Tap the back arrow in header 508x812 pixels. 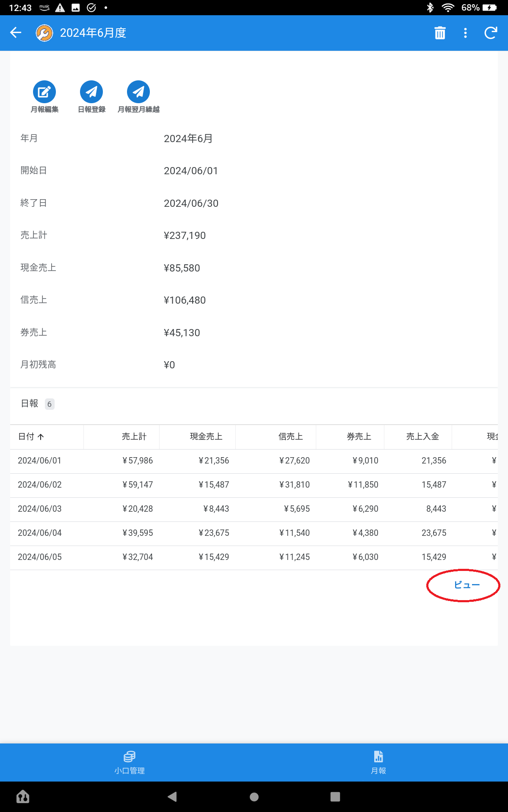point(16,33)
